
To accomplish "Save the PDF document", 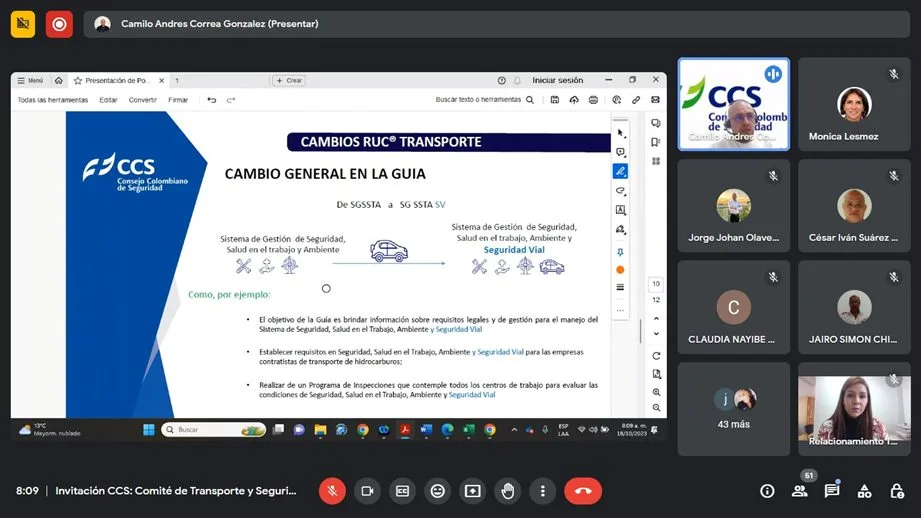I will coord(554,100).
